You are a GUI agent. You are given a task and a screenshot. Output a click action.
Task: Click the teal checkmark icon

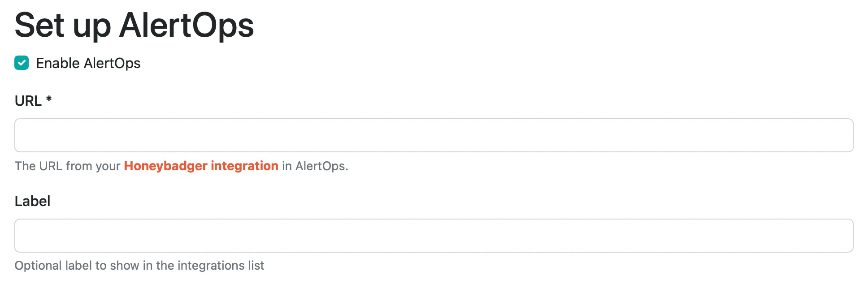22,63
